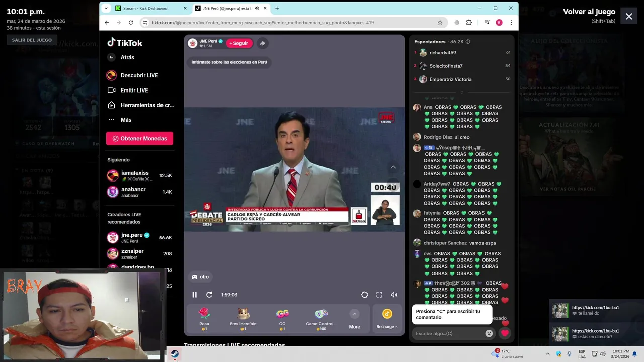Open Descubrir LIVE in sidebar
Screen dimensions: 644x362
[140, 75]
